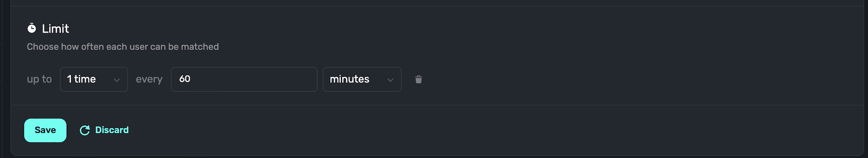Click chevron arrow in "1 time" selector
This screenshot has width=868, height=158.
click(x=117, y=80)
